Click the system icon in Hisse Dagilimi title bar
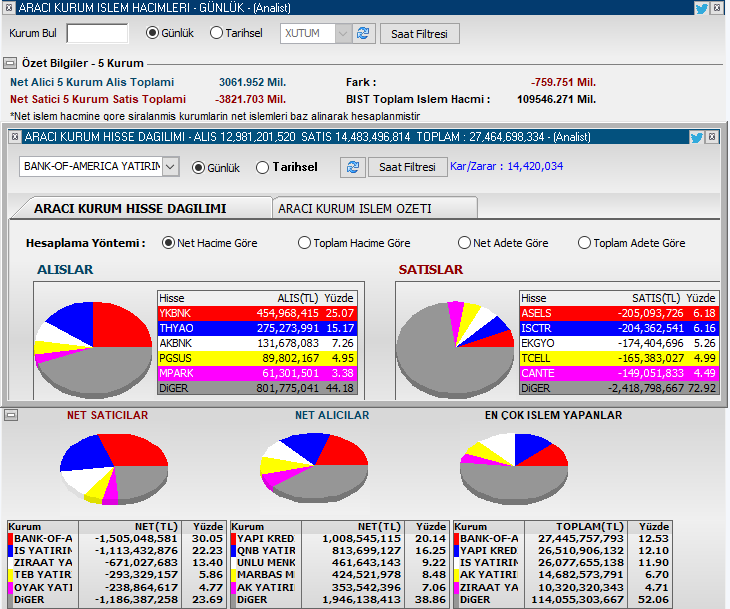This screenshot has width=730, height=609. tap(14, 136)
